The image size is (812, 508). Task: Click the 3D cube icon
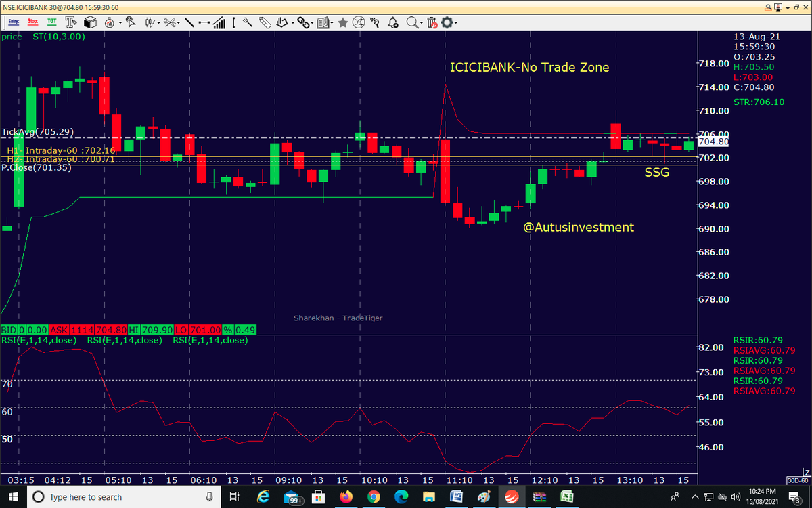tap(89, 22)
